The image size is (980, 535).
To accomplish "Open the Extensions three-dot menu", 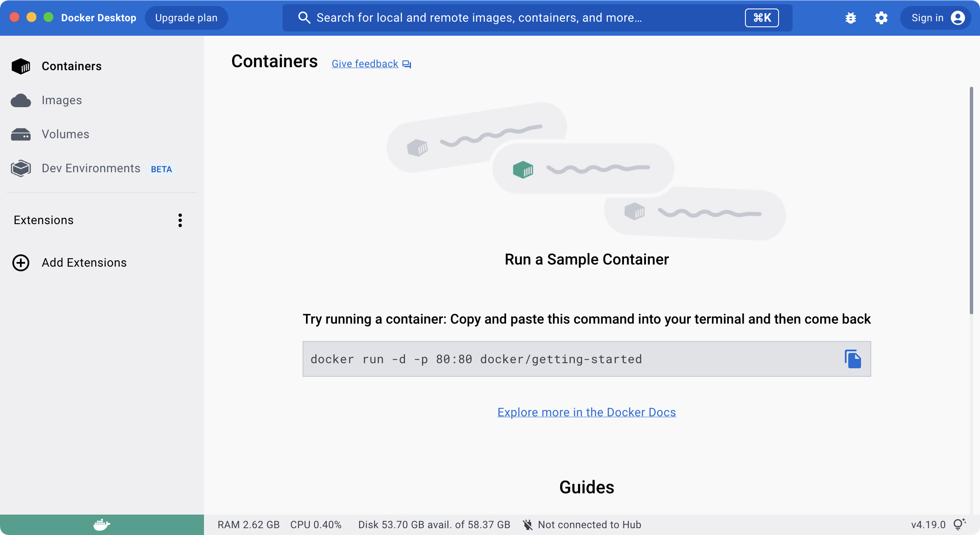I will 180,220.
